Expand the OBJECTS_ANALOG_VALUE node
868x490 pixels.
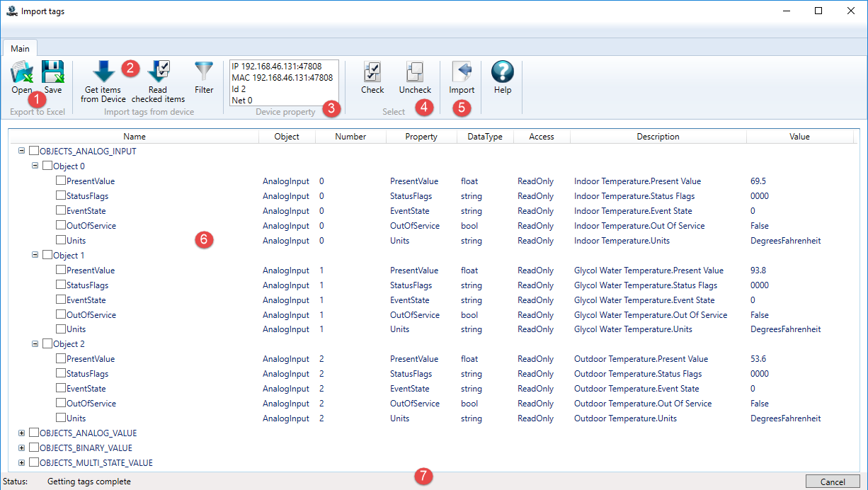click(x=21, y=433)
